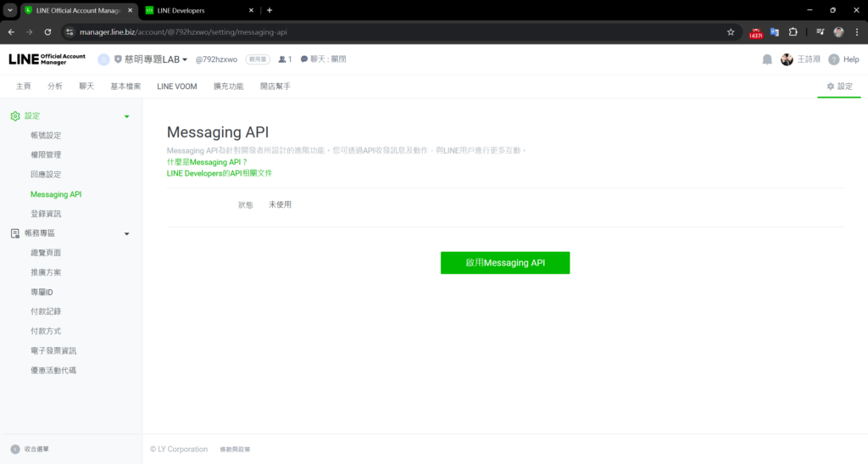The image size is (868, 464).
Task: Bookmark this page with star icon
Action: click(731, 32)
